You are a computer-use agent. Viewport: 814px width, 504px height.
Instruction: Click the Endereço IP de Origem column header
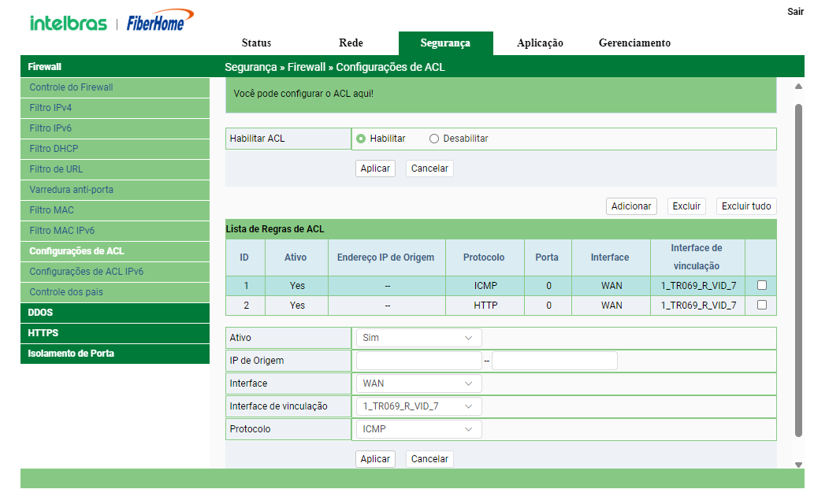[x=385, y=258]
